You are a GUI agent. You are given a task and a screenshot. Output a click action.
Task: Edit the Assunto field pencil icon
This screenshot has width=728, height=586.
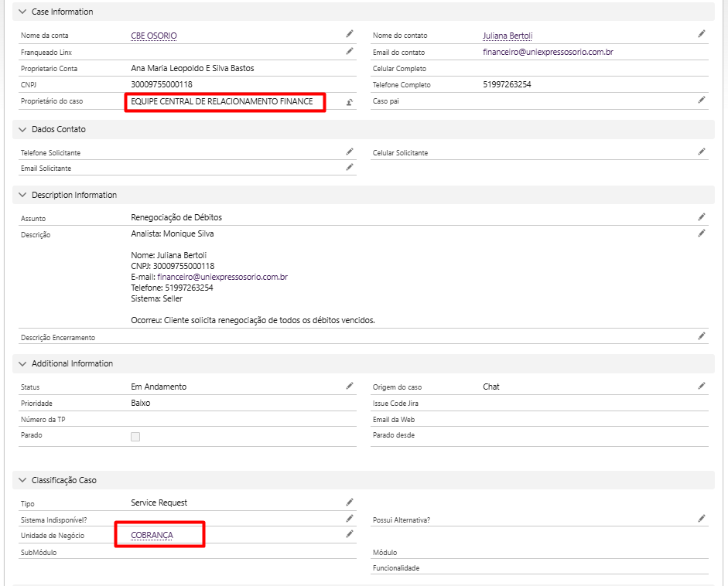coord(702,216)
